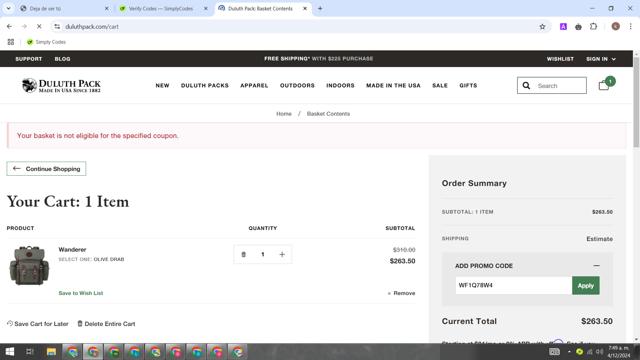640x360 pixels.
Task: Expand the Sign In dropdown
Action: click(x=601, y=59)
